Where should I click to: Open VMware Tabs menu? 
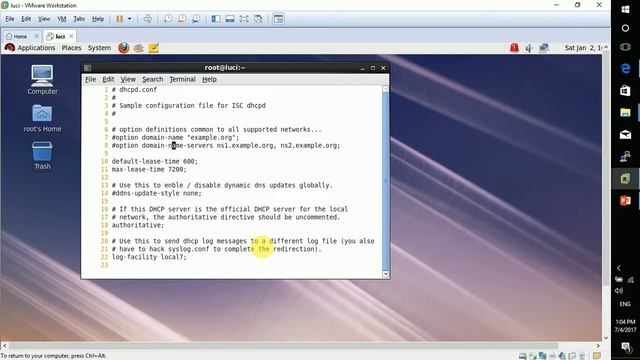[x=79, y=19]
